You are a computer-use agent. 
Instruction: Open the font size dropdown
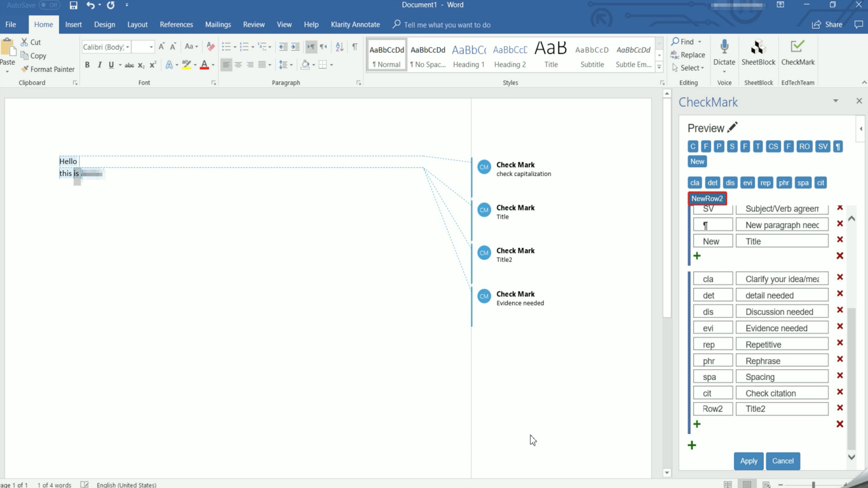coord(151,47)
